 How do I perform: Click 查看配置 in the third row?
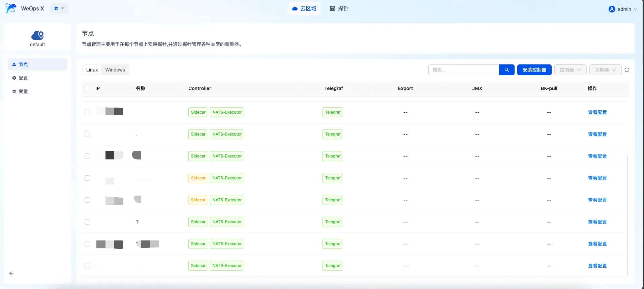[597, 156]
